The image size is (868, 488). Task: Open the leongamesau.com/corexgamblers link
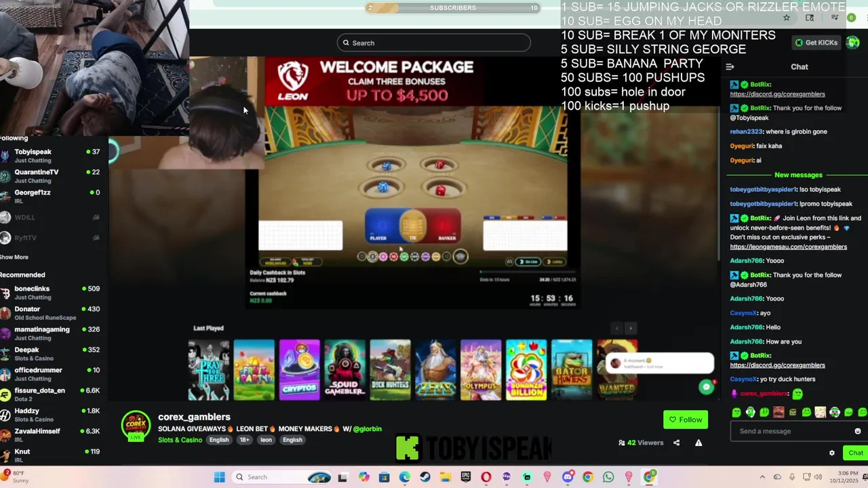pyautogui.click(x=788, y=247)
